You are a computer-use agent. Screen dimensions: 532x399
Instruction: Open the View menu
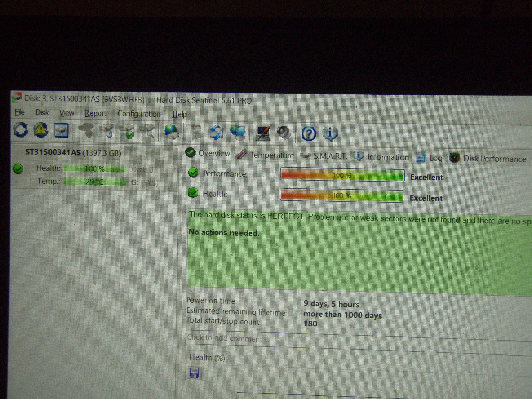click(x=67, y=113)
